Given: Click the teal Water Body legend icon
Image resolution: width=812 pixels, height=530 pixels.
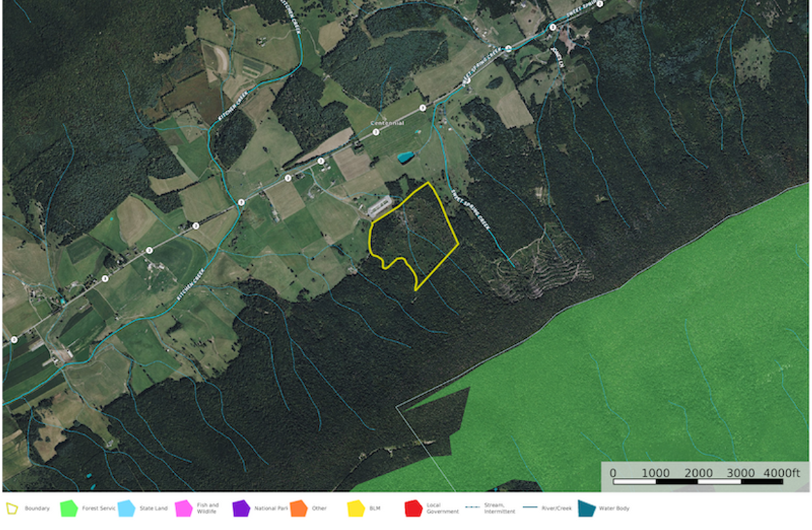Looking at the screenshot, I should tap(585, 509).
